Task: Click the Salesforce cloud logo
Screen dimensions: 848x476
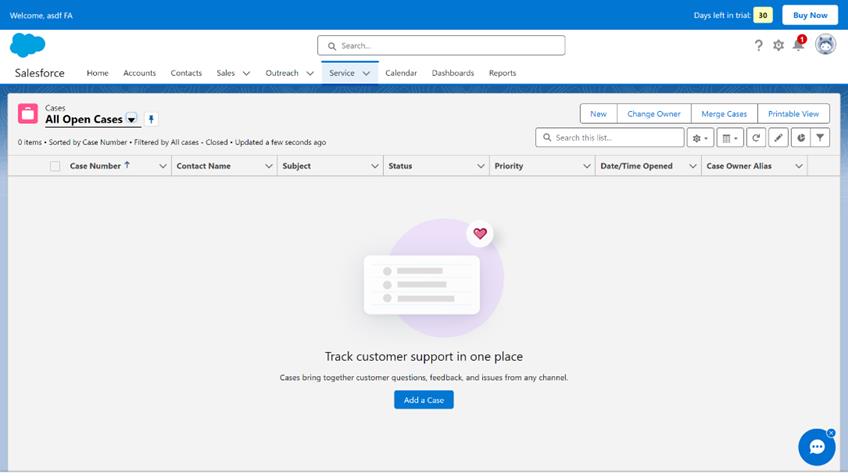Action: (x=28, y=45)
